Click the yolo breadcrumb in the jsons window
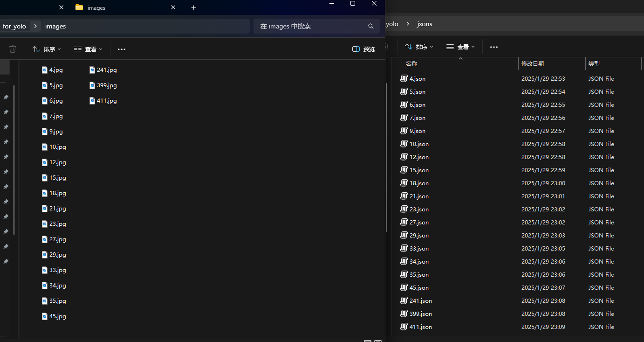644x342 pixels. click(392, 24)
